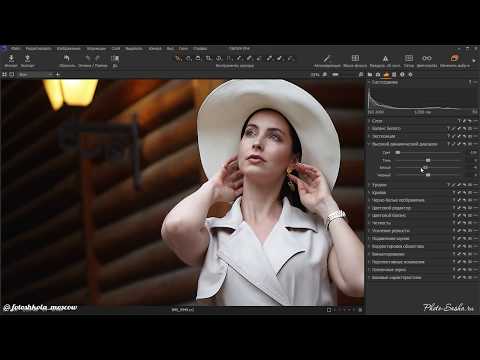Click the Свет slider value field

(473, 152)
